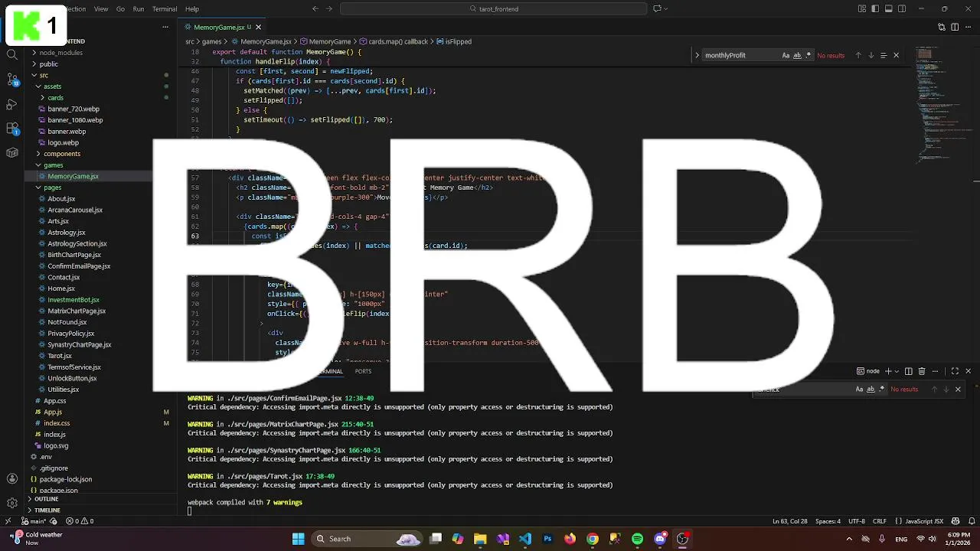Open the Search view in activity bar
The image size is (980, 551).
pyautogui.click(x=12, y=54)
